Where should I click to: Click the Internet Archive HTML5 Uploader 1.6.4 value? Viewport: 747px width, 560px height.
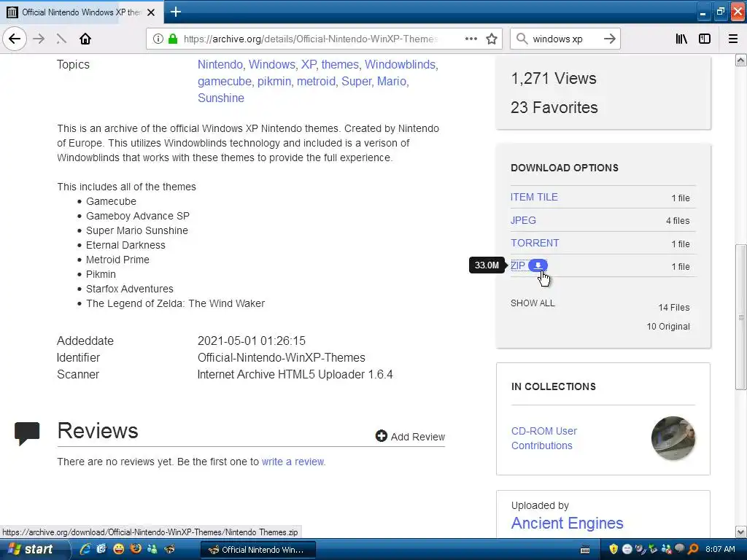coord(295,375)
